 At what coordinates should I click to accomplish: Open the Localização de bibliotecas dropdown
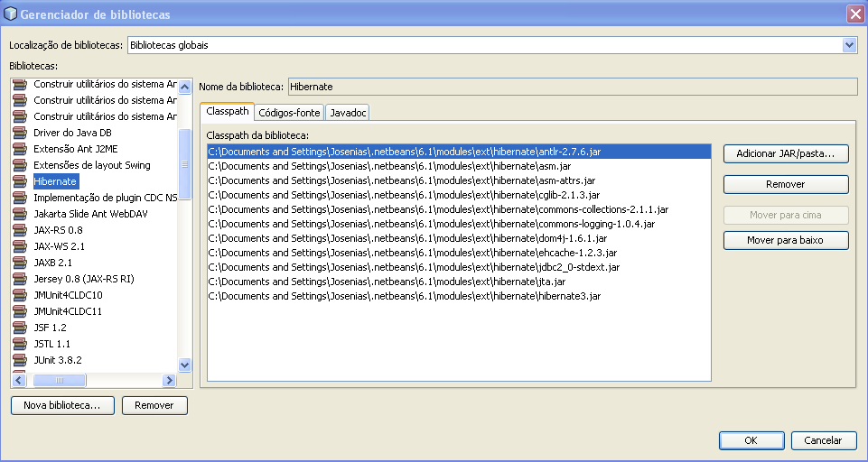[x=848, y=44]
